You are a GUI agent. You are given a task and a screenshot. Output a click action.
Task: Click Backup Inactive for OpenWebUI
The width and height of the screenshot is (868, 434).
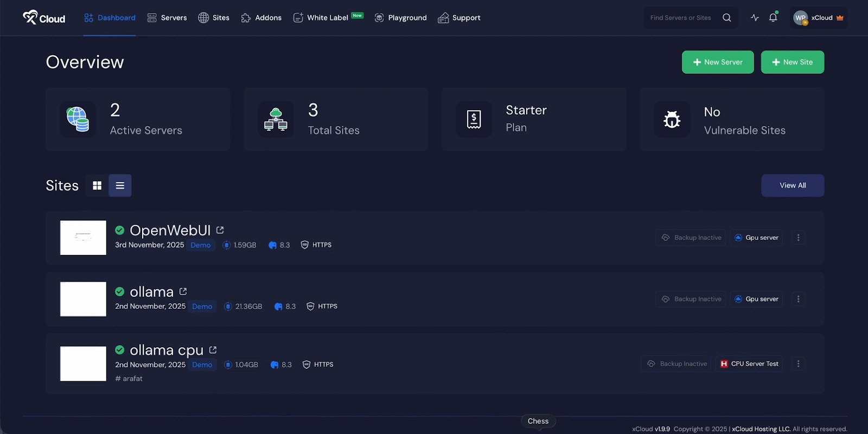(691, 238)
